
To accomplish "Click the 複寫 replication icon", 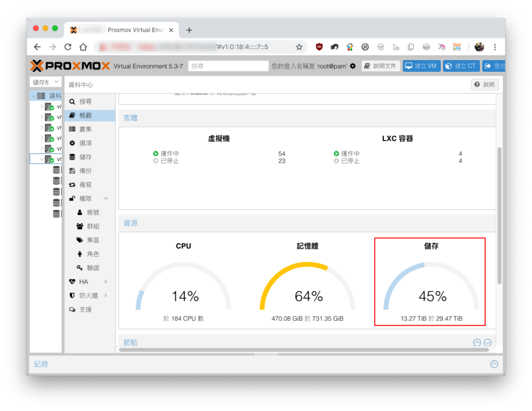I will tap(72, 185).
